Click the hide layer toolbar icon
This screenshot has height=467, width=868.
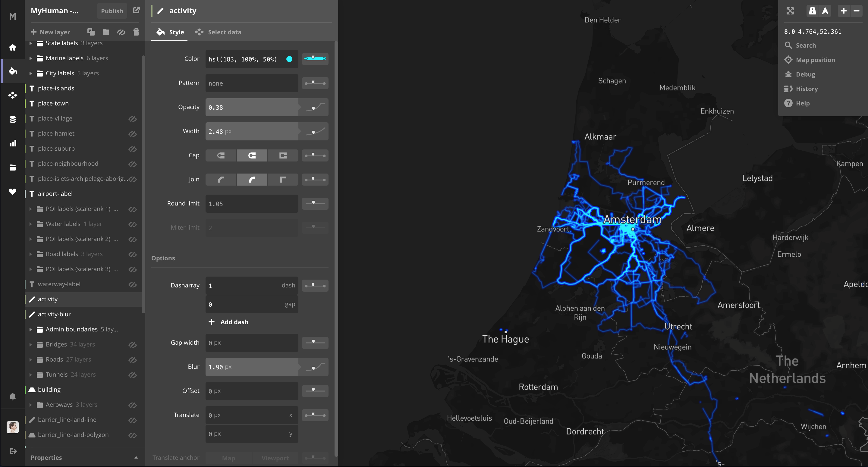click(x=121, y=32)
